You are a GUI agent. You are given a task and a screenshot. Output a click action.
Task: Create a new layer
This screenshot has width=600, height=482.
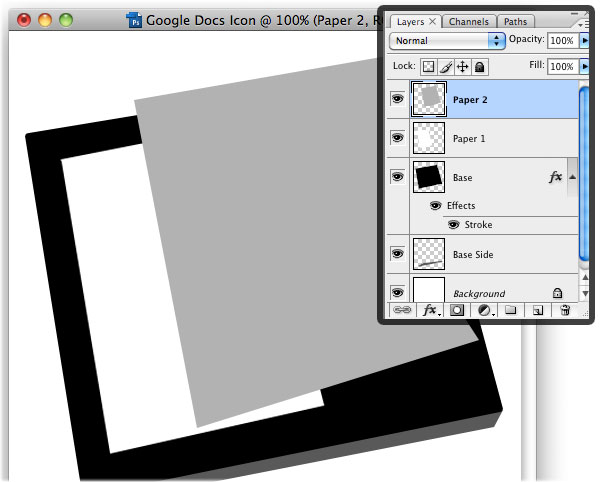538,310
